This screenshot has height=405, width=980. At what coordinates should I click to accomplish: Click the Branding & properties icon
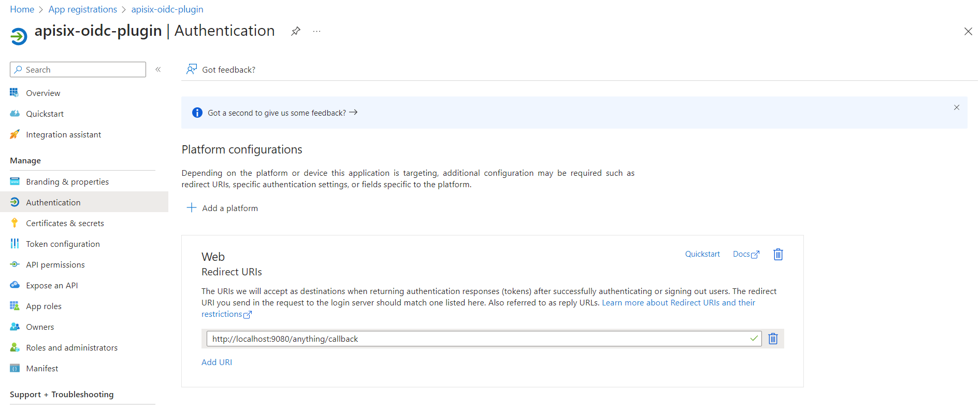[x=15, y=181]
